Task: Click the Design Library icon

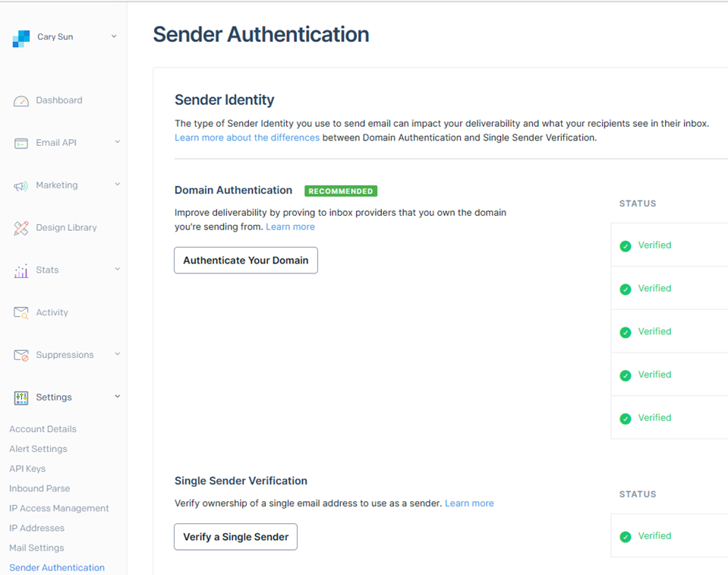Action: pos(21,228)
